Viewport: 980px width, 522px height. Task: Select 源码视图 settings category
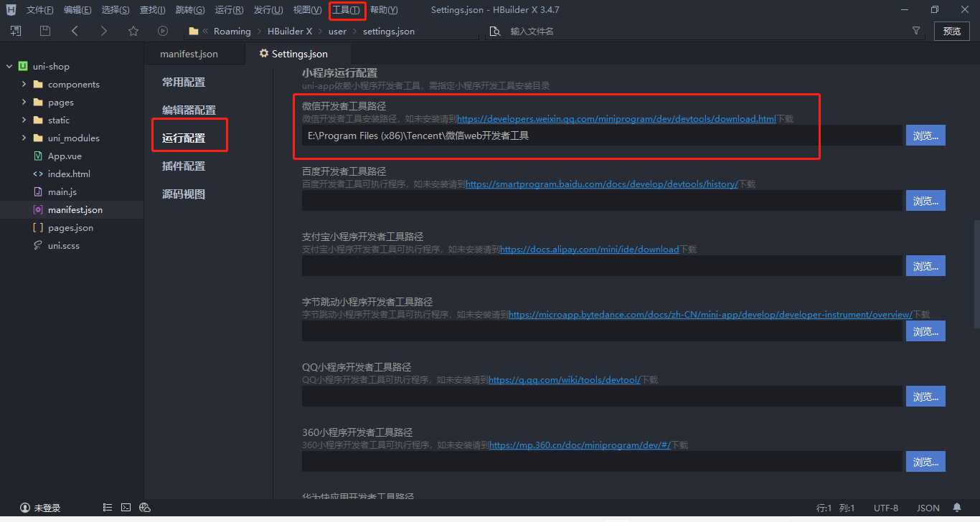(x=184, y=194)
